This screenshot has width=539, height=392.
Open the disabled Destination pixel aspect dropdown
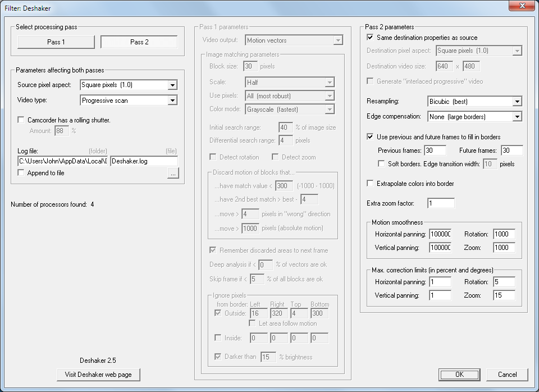click(x=479, y=51)
